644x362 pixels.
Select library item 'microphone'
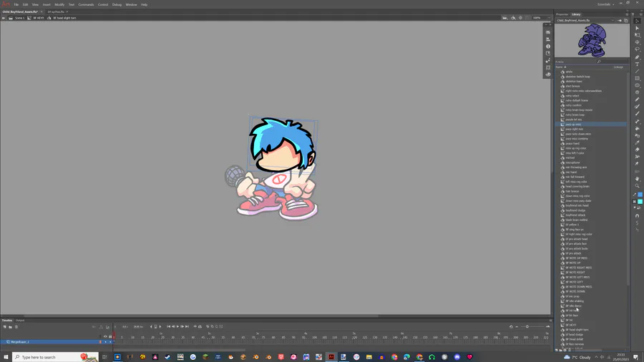(x=572, y=162)
